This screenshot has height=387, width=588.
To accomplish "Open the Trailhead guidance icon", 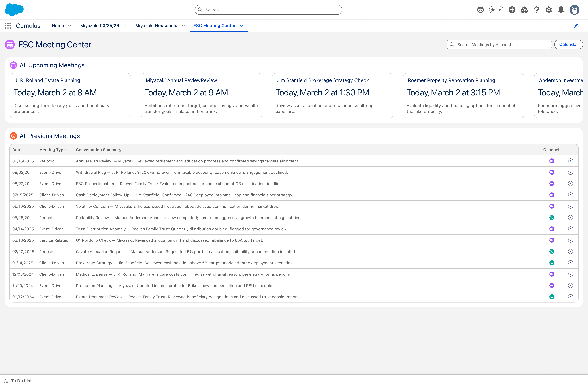I will pyautogui.click(x=524, y=10).
